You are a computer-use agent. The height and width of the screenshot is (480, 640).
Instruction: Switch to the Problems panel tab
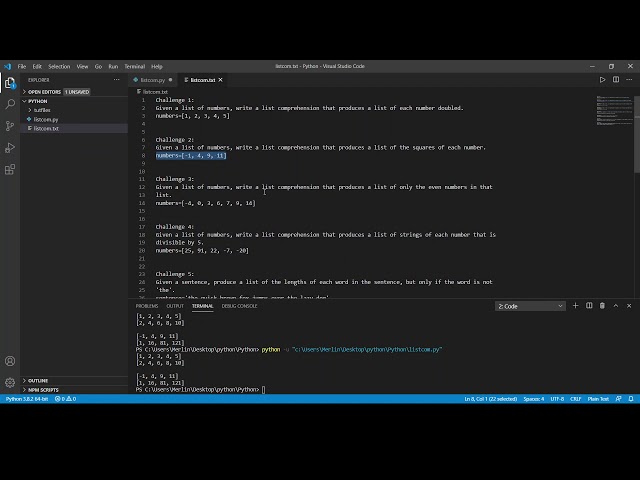tap(147, 306)
